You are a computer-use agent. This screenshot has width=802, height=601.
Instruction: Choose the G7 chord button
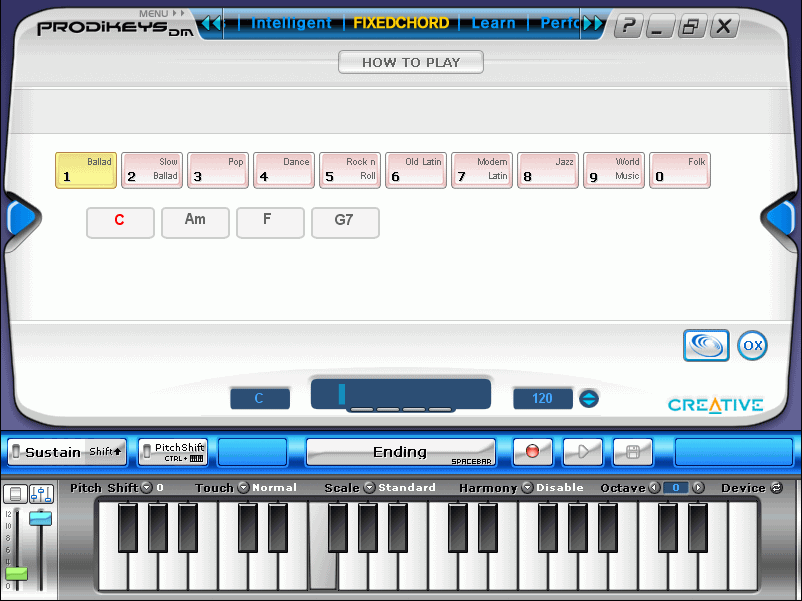tap(345, 222)
